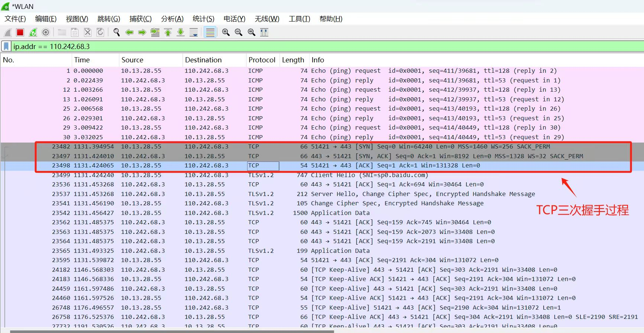Sort by the Destination column header
644x333 pixels.
coord(214,60)
